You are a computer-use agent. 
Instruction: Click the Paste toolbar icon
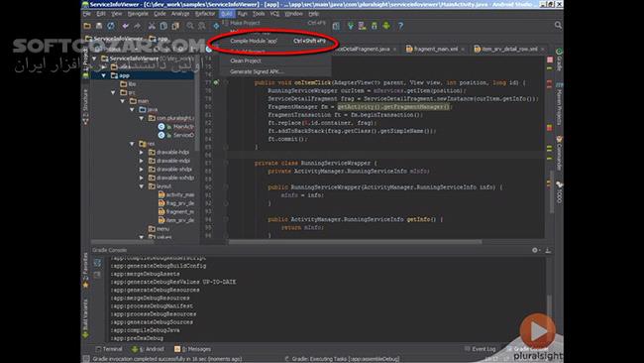click(175, 26)
